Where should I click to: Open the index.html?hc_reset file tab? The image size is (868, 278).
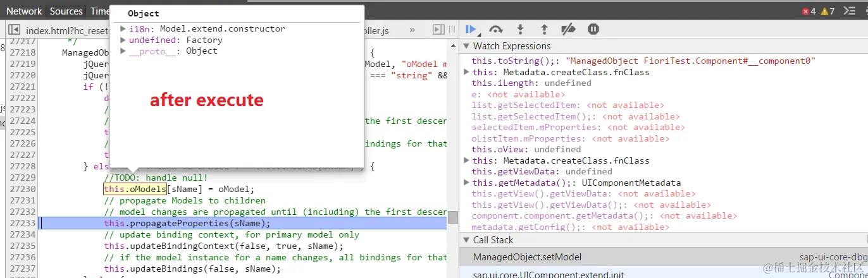pyautogui.click(x=68, y=30)
